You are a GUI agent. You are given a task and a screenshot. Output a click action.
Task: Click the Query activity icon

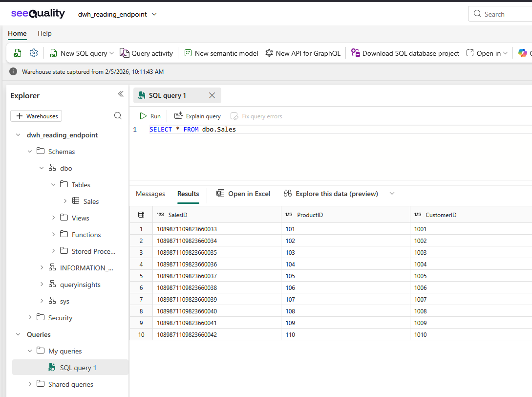click(125, 53)
